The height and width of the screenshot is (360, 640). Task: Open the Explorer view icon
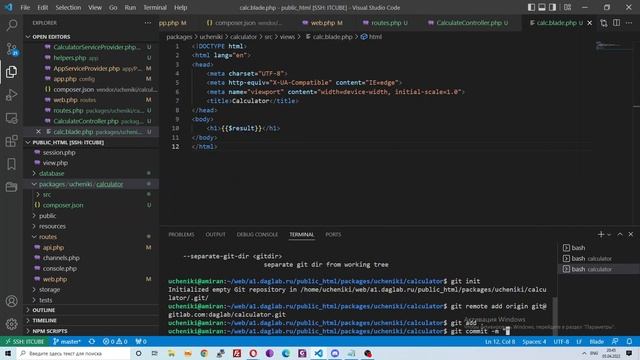tap(11, 72)
